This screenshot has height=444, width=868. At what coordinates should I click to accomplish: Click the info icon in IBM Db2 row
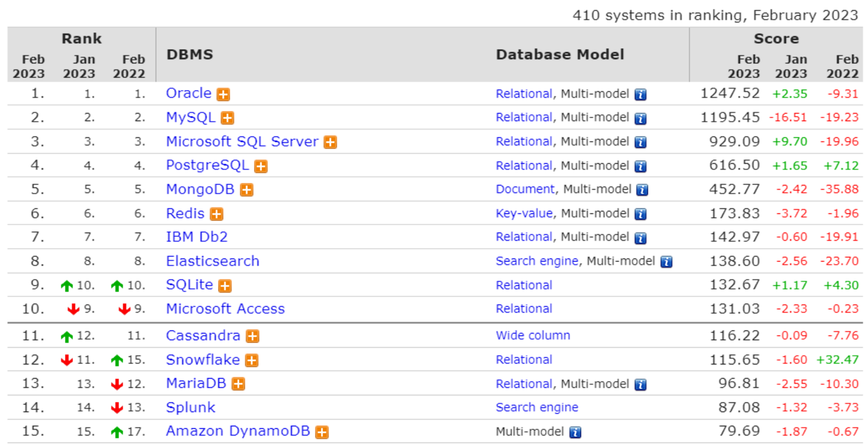click(x=640, y=238)
